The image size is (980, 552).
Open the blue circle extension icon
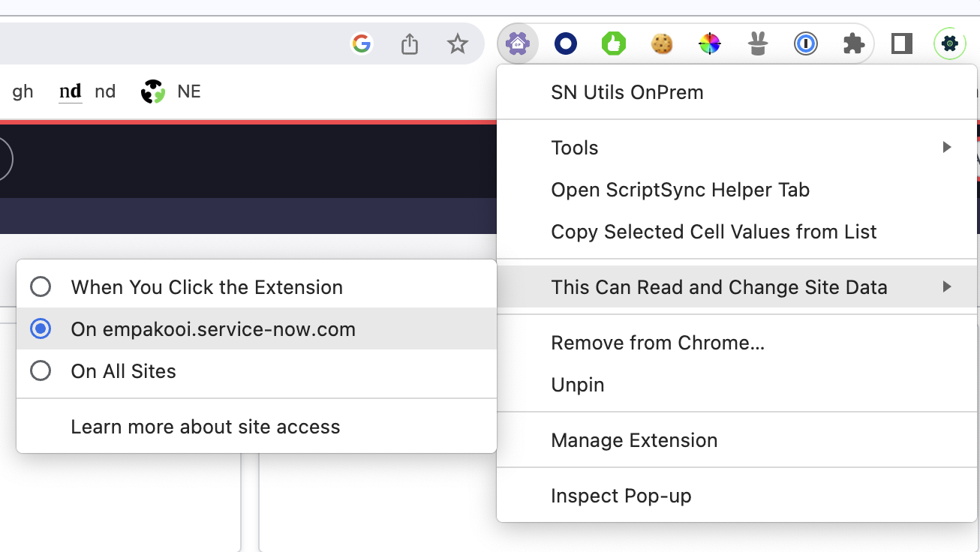[x=566, y=44]
